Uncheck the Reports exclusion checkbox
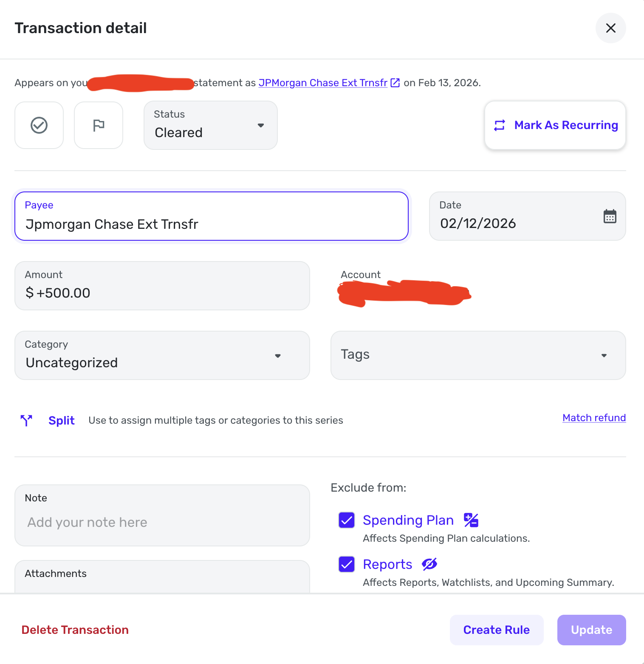 point(347,564)
